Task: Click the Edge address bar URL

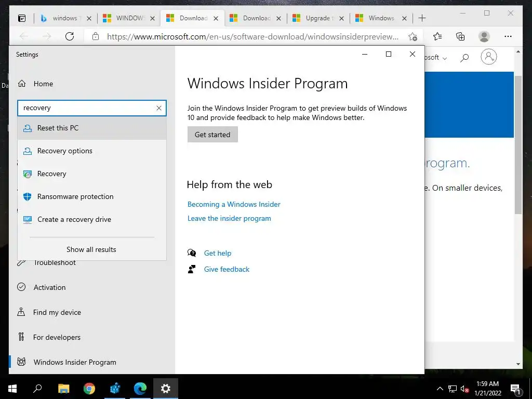Action: [253, 37]
